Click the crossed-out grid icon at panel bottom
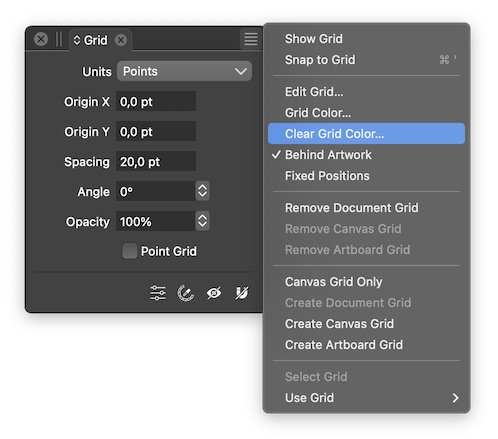 click(242, 293)
